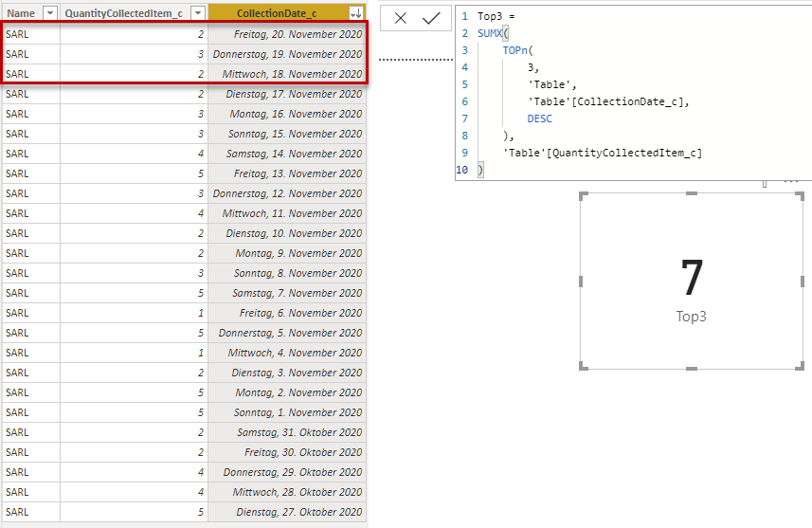812x528 pixels.
Task: Select the cell Mittwoch, 28. Oktober 2020
Action: point(287,492)
